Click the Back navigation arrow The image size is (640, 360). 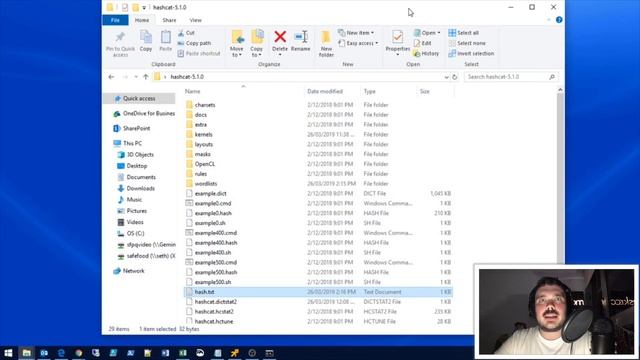(111, 77)
